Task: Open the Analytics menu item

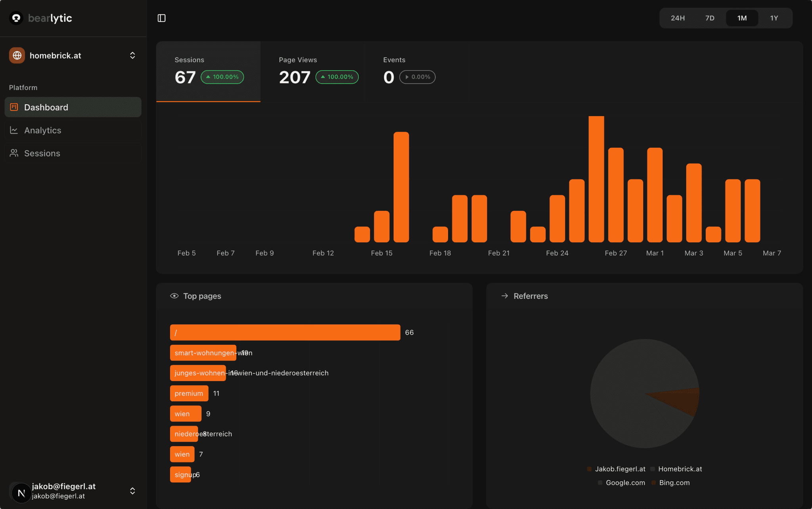Action: pos(73,130)
